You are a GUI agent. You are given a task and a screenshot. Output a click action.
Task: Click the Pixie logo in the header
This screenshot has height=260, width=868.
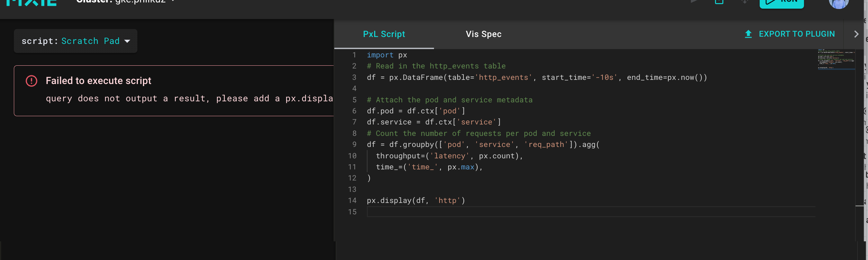(x=32, y=3)
